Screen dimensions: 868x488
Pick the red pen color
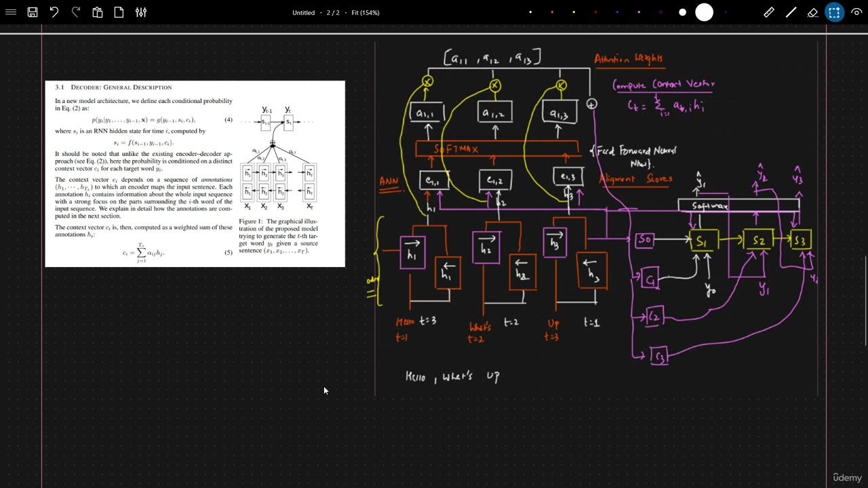595,12
